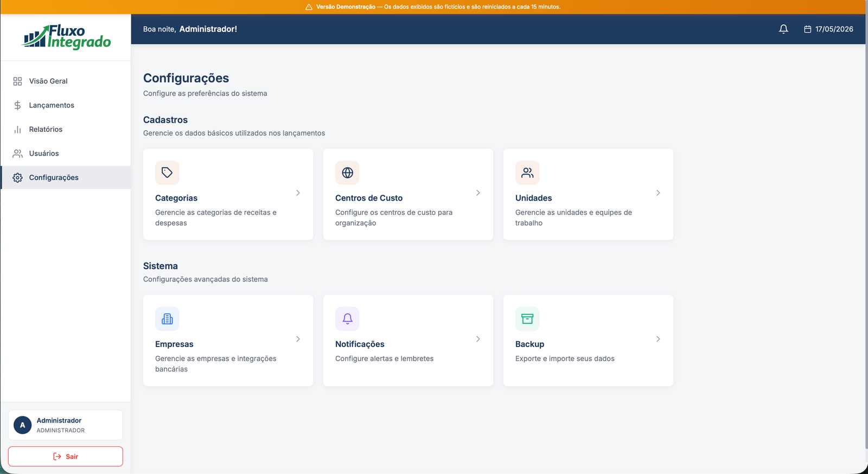Expand the Unidades card chevron
This screenshot has height=474, width=868.
click(658, 193)
